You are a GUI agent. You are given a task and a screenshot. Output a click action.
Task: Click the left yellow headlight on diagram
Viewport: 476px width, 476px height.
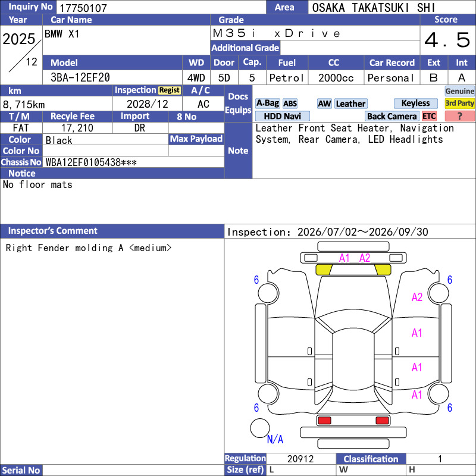point(324,270)
